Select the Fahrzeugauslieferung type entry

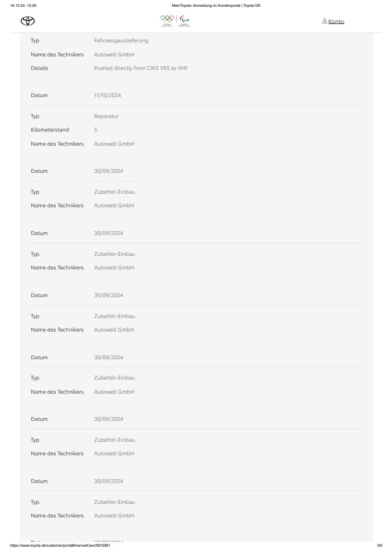pyautogui.click(x=121, y=41)
